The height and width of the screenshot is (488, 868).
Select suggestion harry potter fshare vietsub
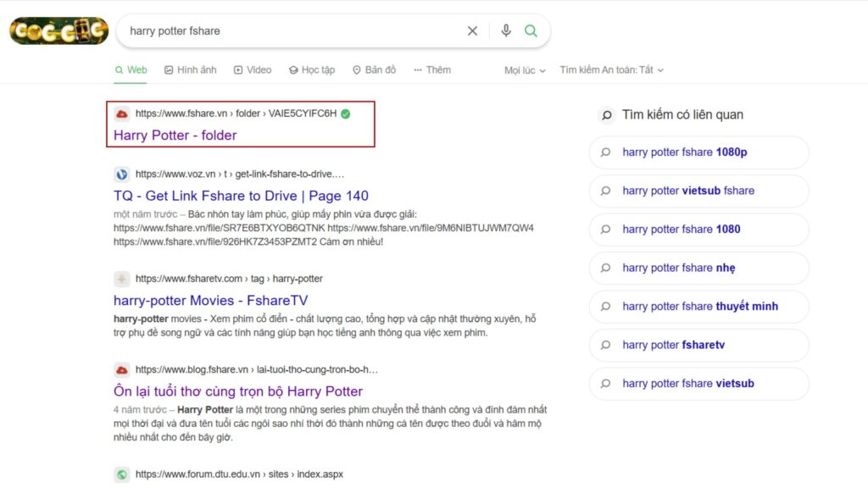[699, 384]
